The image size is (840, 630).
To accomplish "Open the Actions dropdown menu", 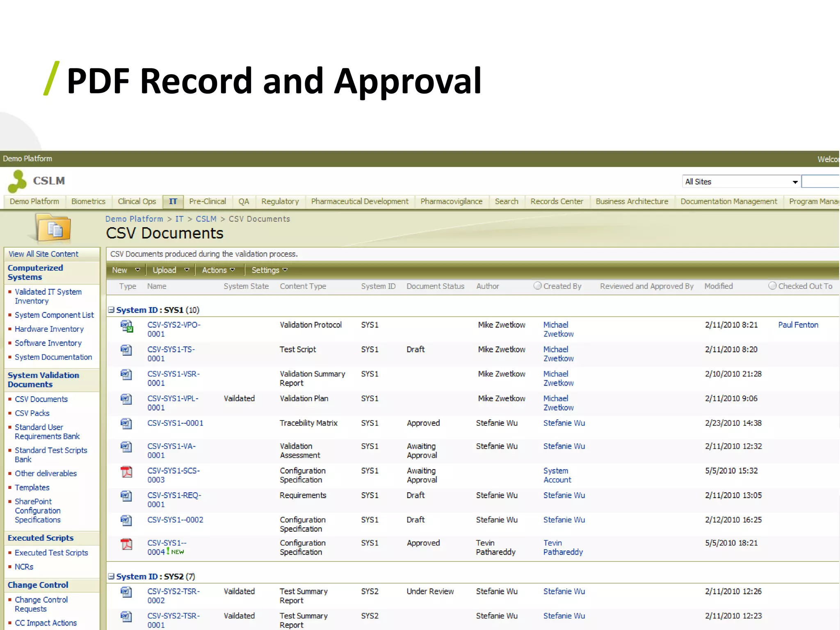I will click(219, 270).
